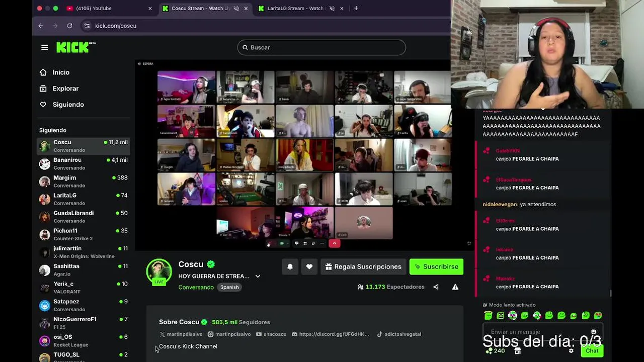644x362 pixels.
Task: Click the Conversando category link
Action: pyautogui.click(x=196, y=287)
